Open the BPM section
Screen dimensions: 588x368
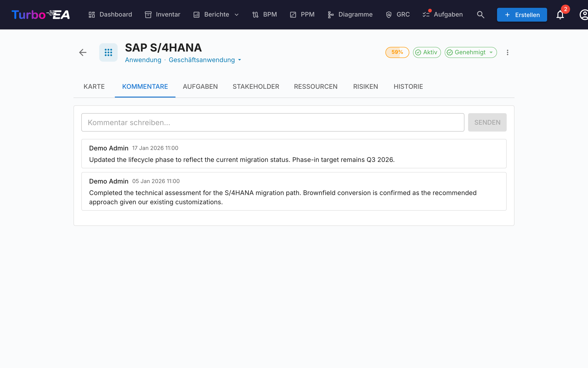[x=265, y=14]
